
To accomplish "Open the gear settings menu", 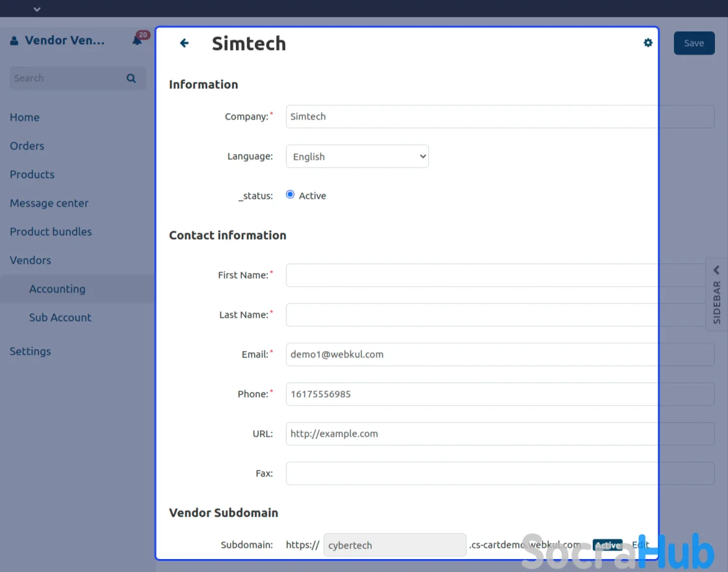I will (x=647, y=43).
